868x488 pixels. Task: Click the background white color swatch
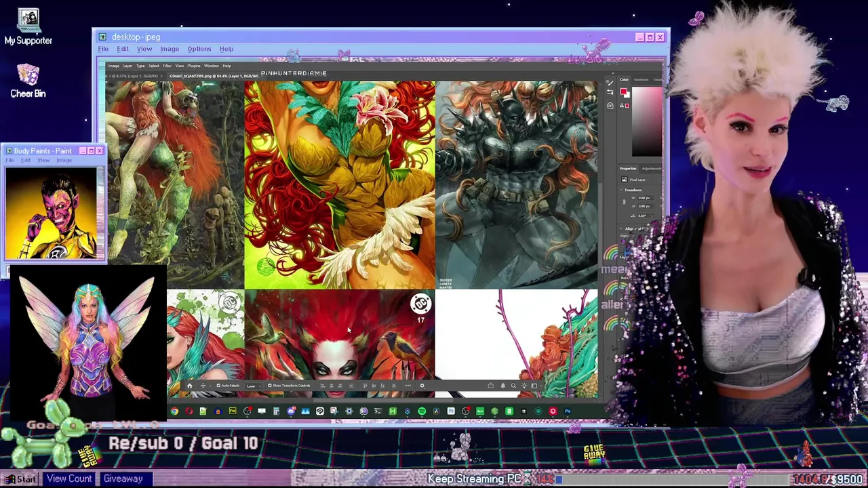[627, 96]
